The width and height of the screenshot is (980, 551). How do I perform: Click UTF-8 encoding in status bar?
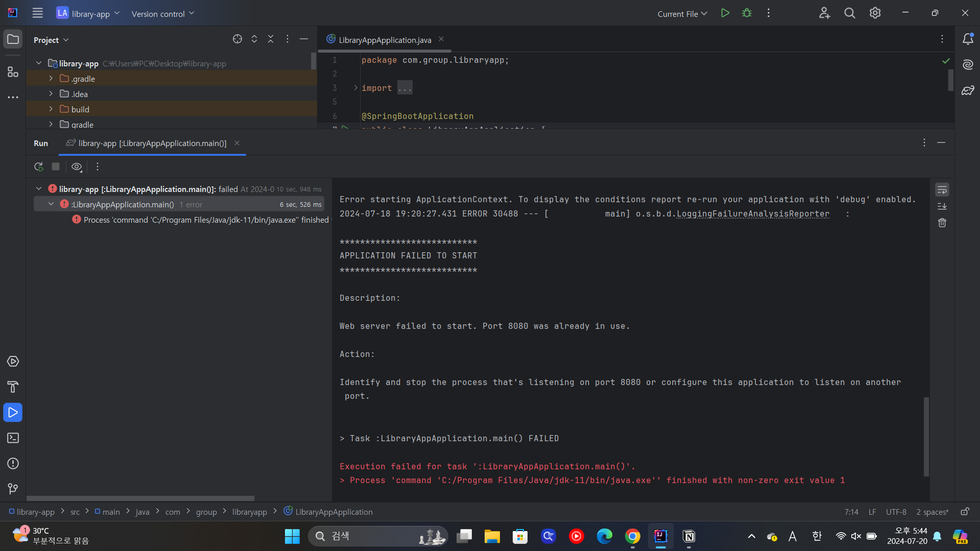click(896, 512)
